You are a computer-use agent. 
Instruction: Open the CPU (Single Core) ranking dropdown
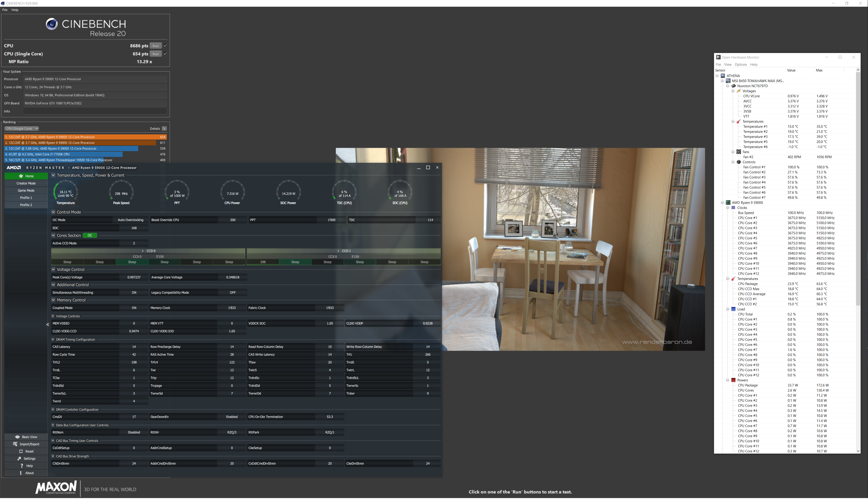click(22, 128)
